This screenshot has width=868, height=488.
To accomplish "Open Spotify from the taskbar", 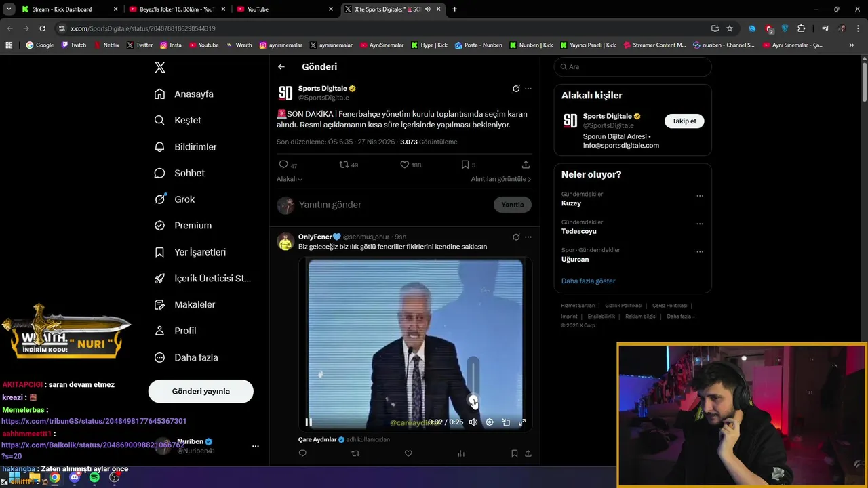I will coord(94,478).
